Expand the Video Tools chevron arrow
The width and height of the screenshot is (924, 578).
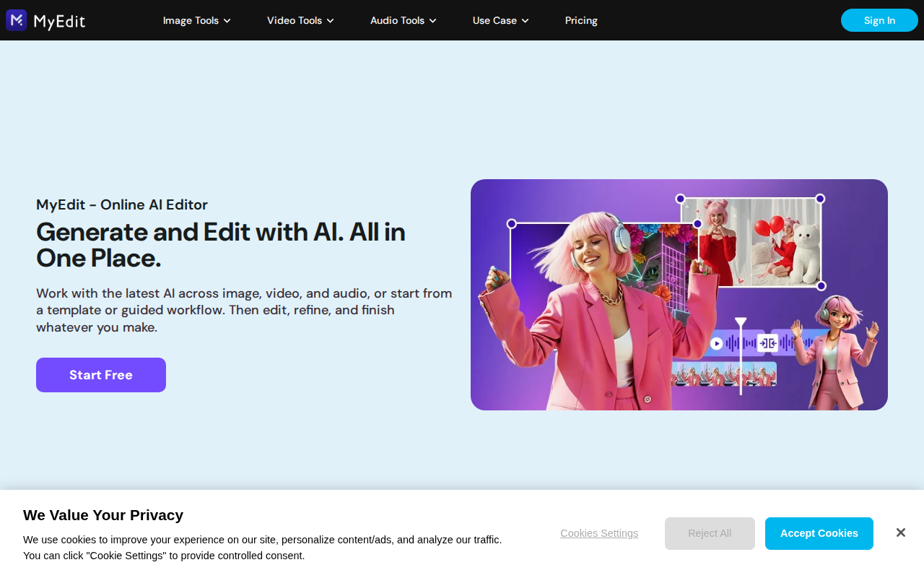tap(330, 21)
